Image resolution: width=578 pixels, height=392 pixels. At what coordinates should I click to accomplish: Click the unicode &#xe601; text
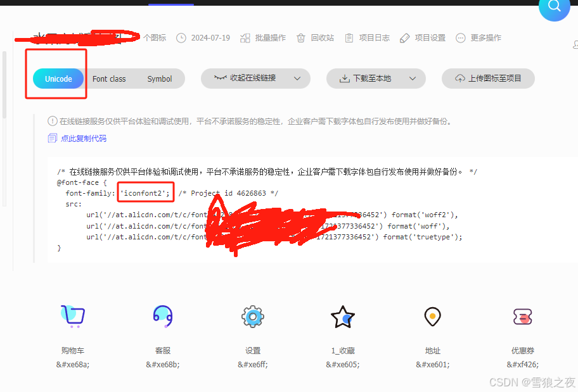click(x=433, y=364)
